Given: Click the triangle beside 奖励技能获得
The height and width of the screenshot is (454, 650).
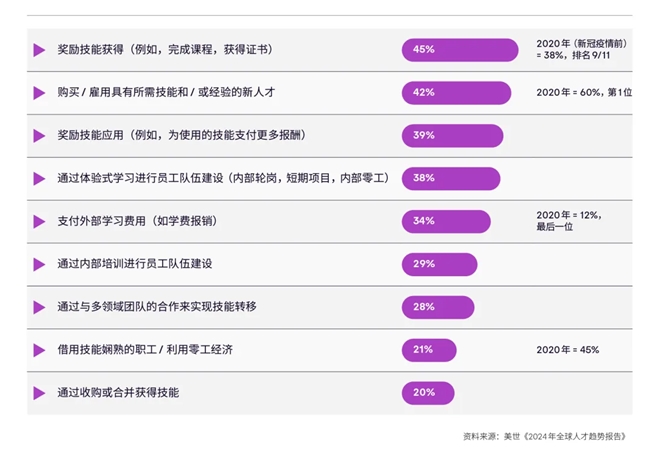Looking at the screenshot, I should pyautogui.click(x=39, y=50).
